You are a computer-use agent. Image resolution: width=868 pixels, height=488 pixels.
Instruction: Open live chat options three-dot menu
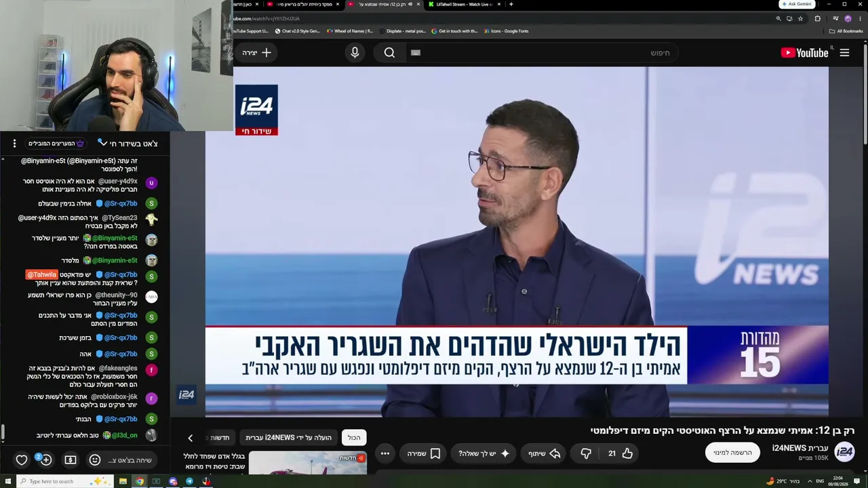14,144
